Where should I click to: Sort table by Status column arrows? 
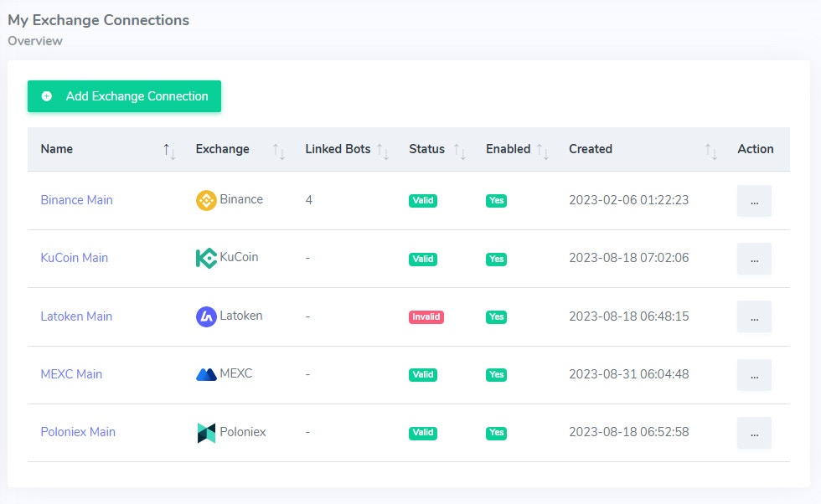coord(460,152)
